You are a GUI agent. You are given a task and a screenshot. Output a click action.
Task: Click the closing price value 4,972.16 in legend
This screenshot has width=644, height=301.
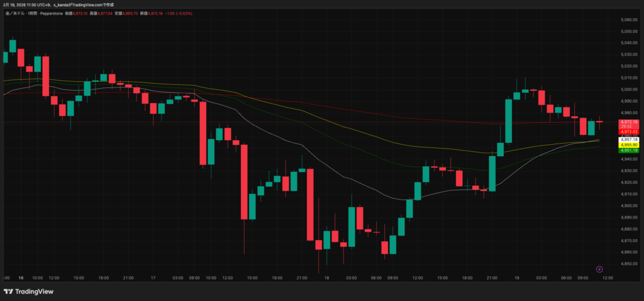tap(152, 12)
